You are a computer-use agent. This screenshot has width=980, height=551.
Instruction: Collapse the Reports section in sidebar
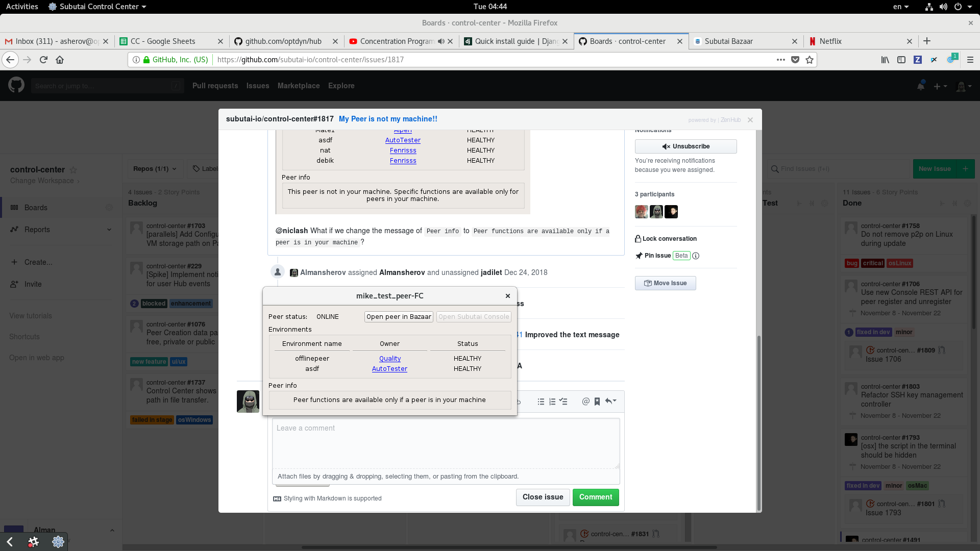point(109,230)
